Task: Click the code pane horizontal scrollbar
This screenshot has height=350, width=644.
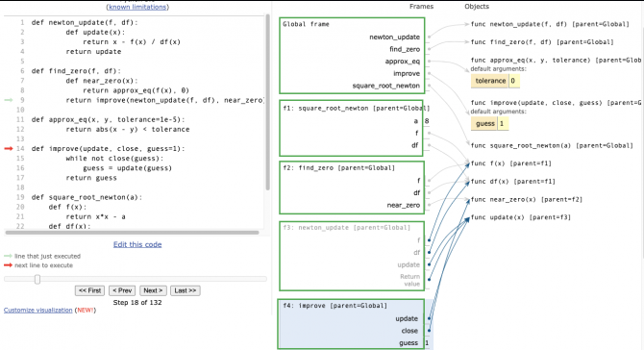Action: 133,233
